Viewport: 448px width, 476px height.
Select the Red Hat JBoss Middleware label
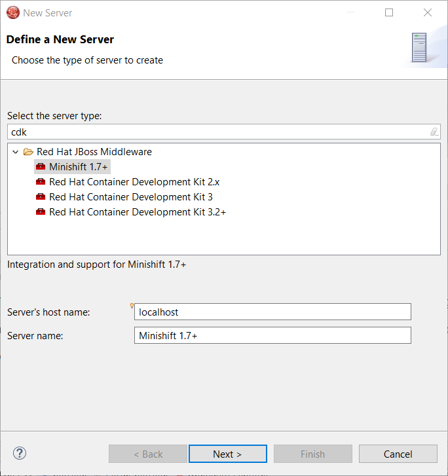pos(94,152)
